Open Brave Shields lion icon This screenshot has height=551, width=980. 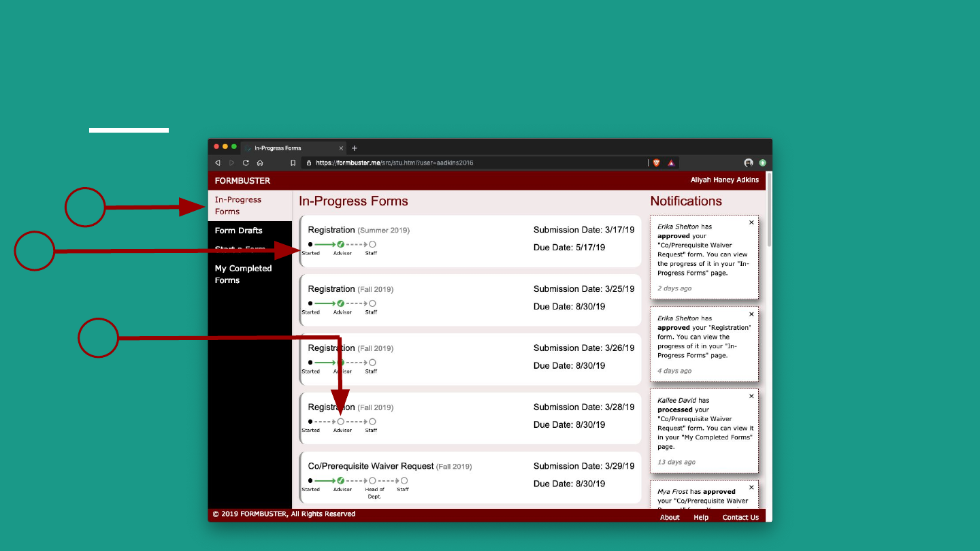point(656,163)
